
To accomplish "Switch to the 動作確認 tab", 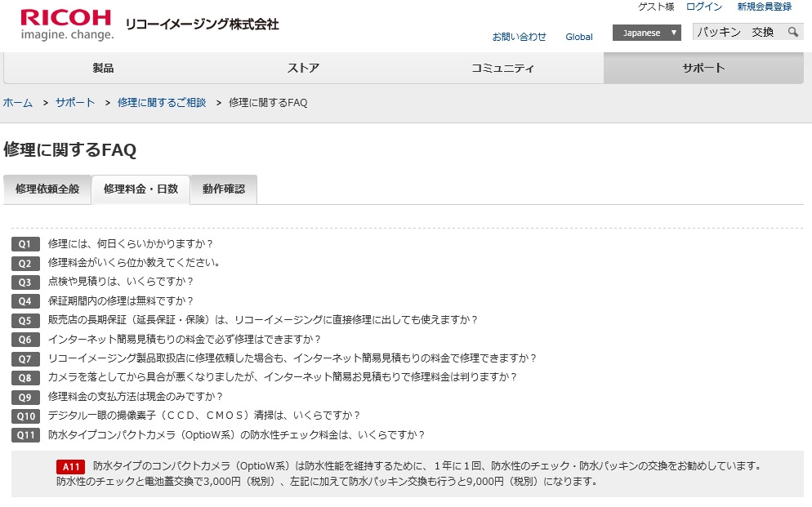I will coord(224,189).
